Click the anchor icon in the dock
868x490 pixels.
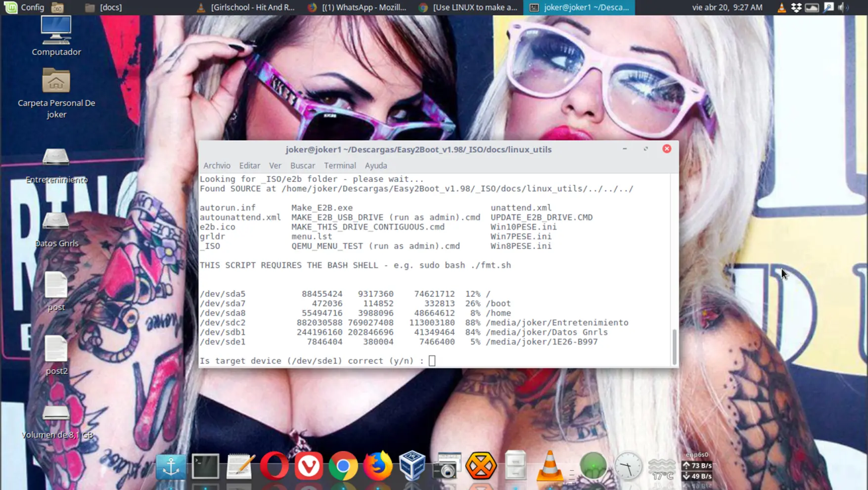point(171,466)
